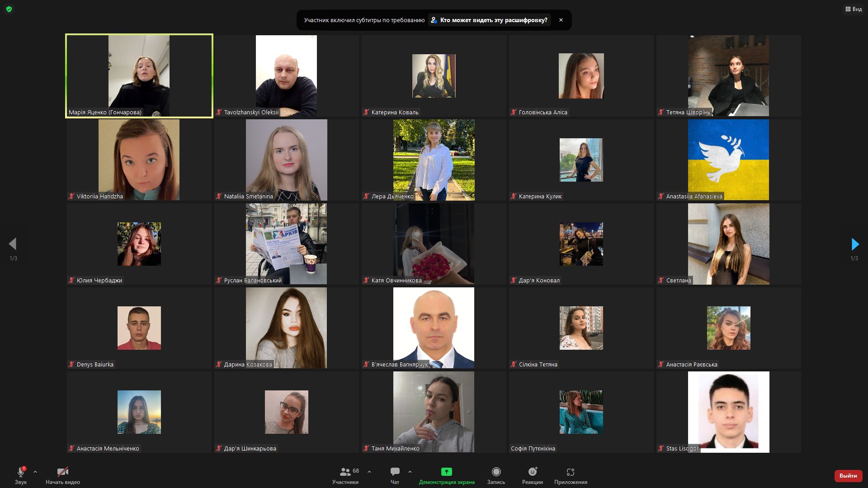Open the Приложения apps panel
This screenshot has width=868, height=488.
(571, 475)
